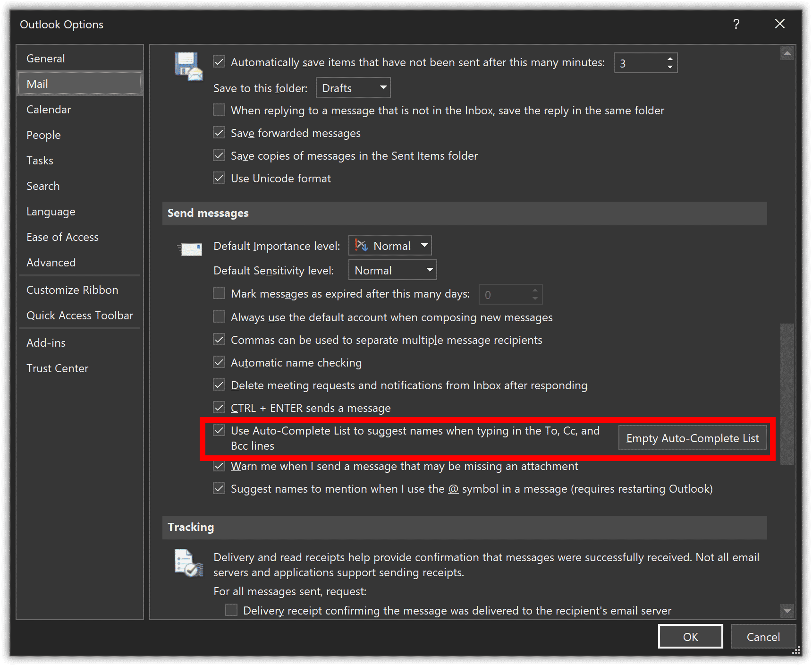The width and height of the screenshot is (812, 666).
Task: Uncheck missing attachment warning option
Action: tap(219, 466)
